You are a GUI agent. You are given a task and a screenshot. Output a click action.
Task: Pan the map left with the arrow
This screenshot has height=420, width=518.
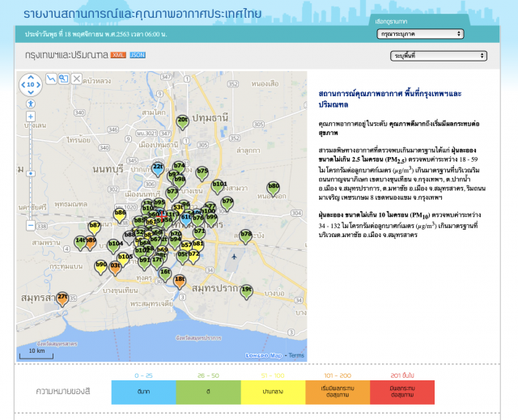point(23,84)
